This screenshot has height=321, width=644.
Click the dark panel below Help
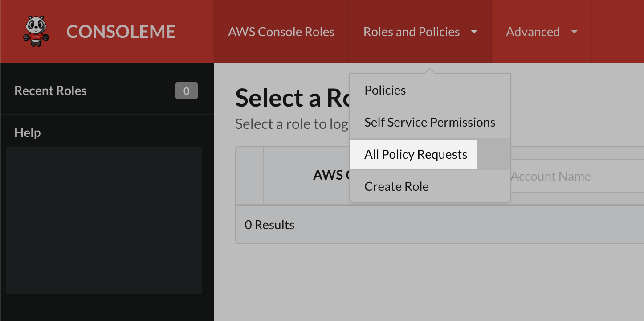pos(104,221)
